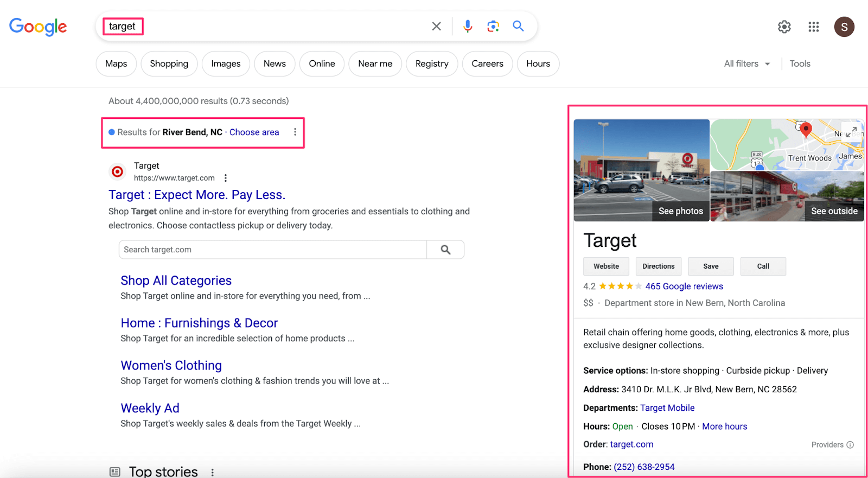Start voice search with the microphone icon
The image size is (868, 478).
pyautogui.click(x=468, y=26)
